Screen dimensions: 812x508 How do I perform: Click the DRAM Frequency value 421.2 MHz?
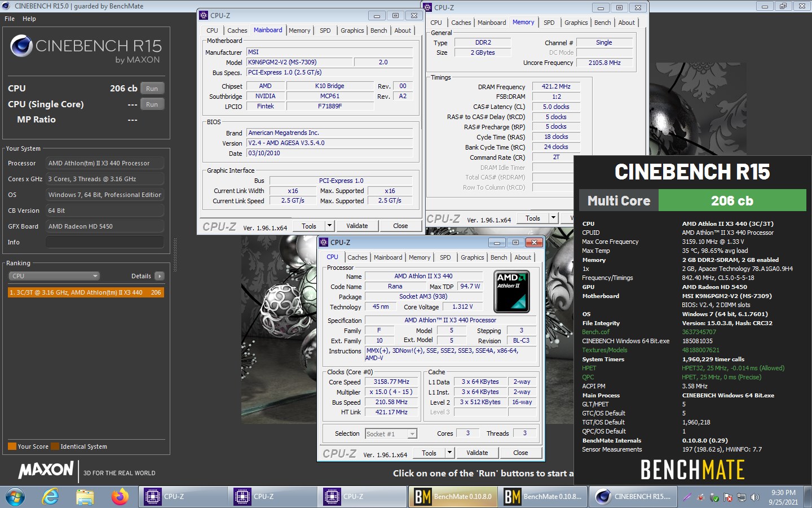pos(556,87)
